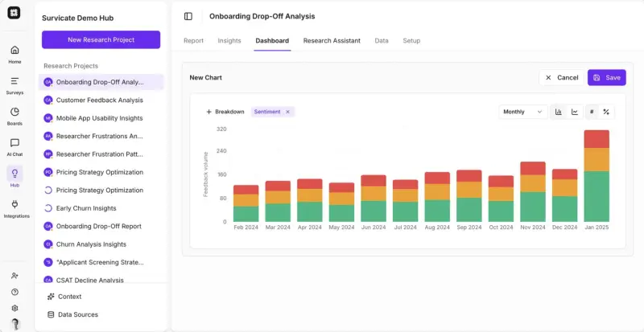Click the user profile avatar
Viewport: 644px width, 332px height.
(x=14, y=324)
